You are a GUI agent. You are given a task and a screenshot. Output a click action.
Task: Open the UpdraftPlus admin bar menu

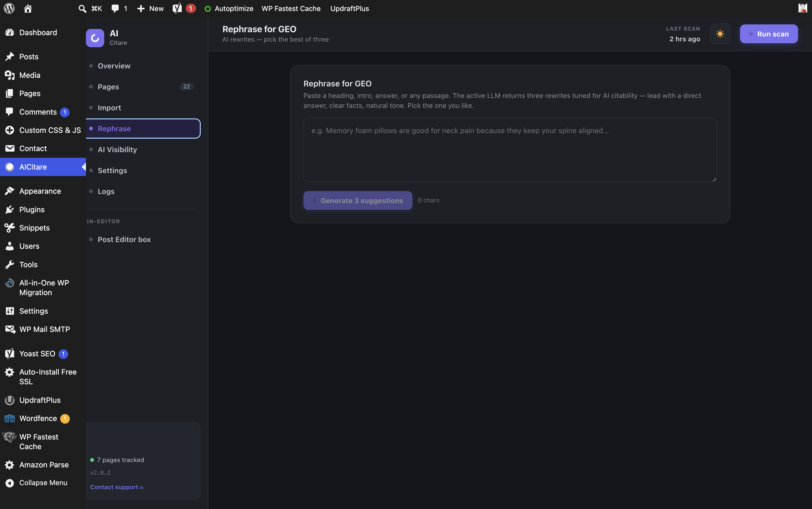click(x=350, y=8)
